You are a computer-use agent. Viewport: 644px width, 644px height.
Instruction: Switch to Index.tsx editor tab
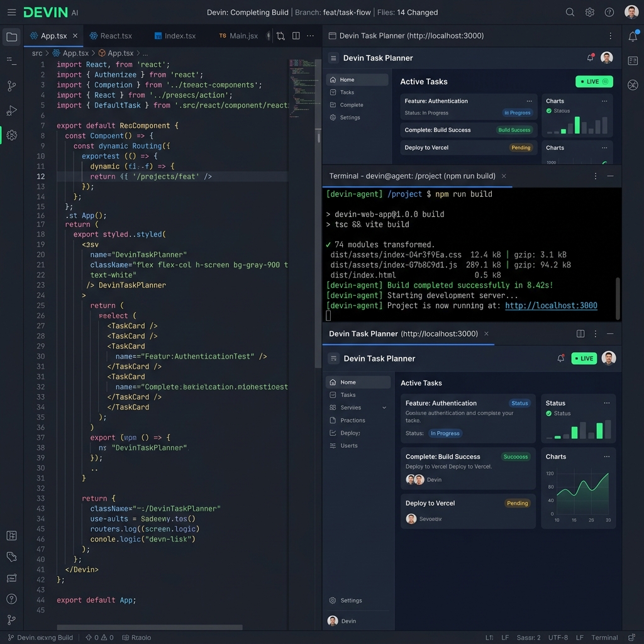[175, 36]
